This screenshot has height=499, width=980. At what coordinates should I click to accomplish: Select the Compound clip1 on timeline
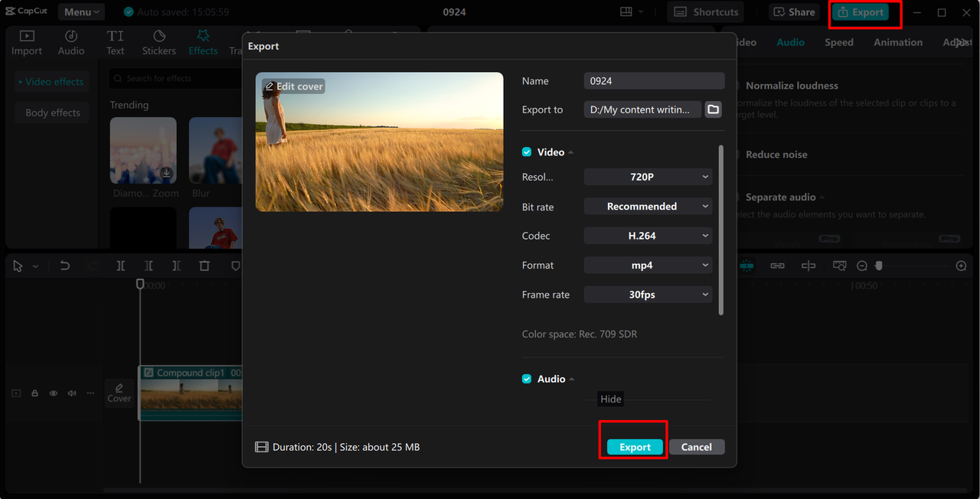click(191, 393)
